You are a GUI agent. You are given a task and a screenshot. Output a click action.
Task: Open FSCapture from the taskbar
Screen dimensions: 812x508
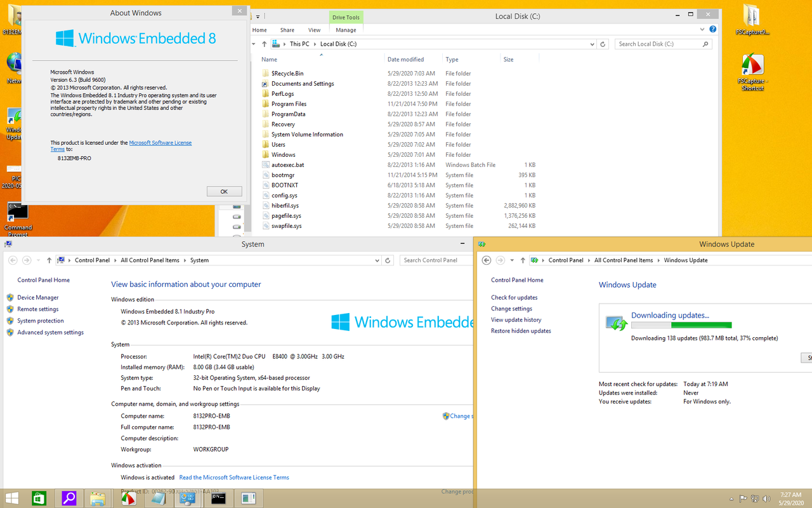[128, 498]
